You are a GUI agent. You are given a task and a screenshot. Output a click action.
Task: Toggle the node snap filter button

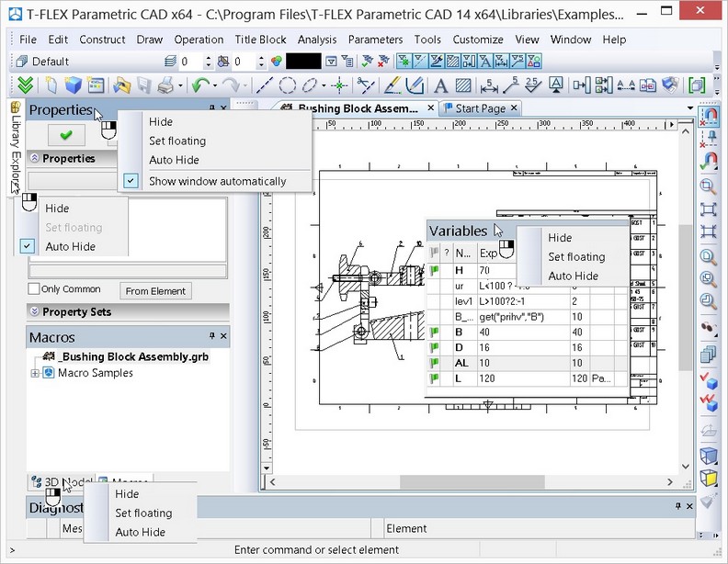[404, 62]
